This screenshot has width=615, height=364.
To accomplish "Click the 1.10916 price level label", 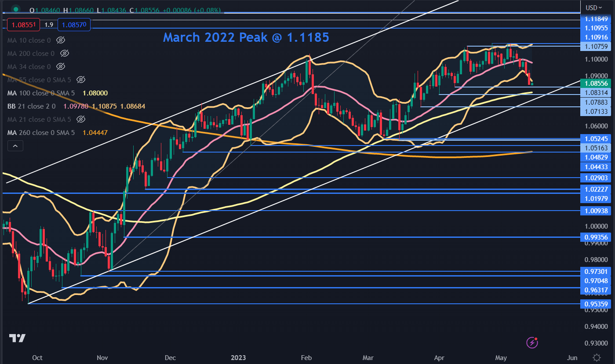I will pyautogui.click(x=595, y=37).
